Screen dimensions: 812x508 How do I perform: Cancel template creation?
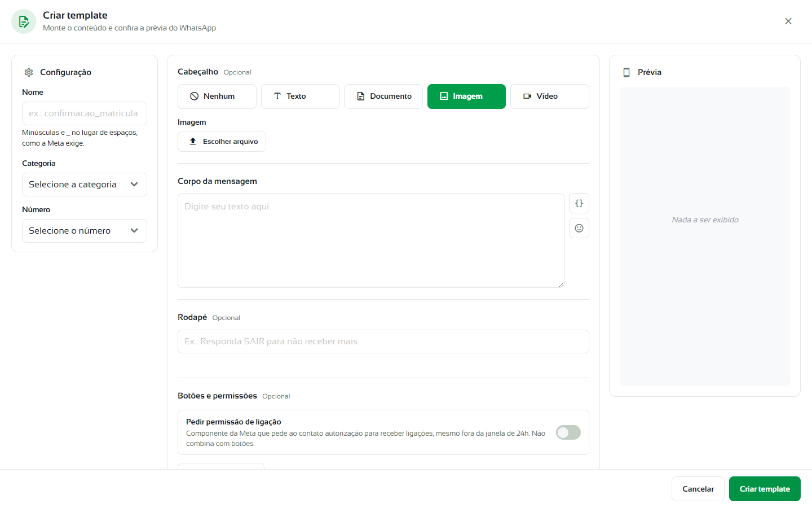click(x=698, y=489)
